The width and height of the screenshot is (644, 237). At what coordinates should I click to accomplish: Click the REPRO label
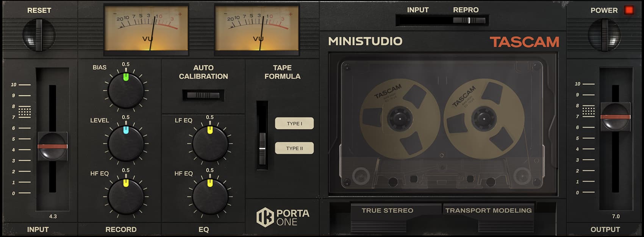(x=466, y=10)
